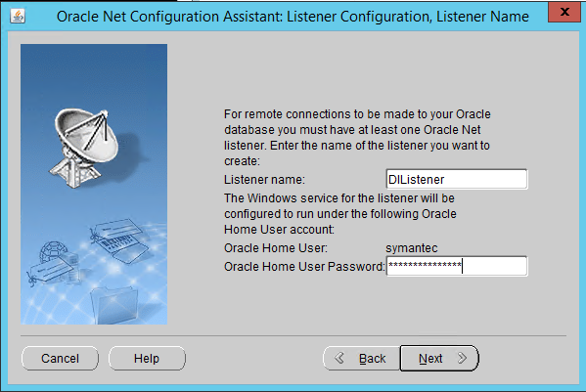The width and height of the screenshot is (586, 392).
Task: Click the wizard title bar text
Action: click(x=293, y=17)
